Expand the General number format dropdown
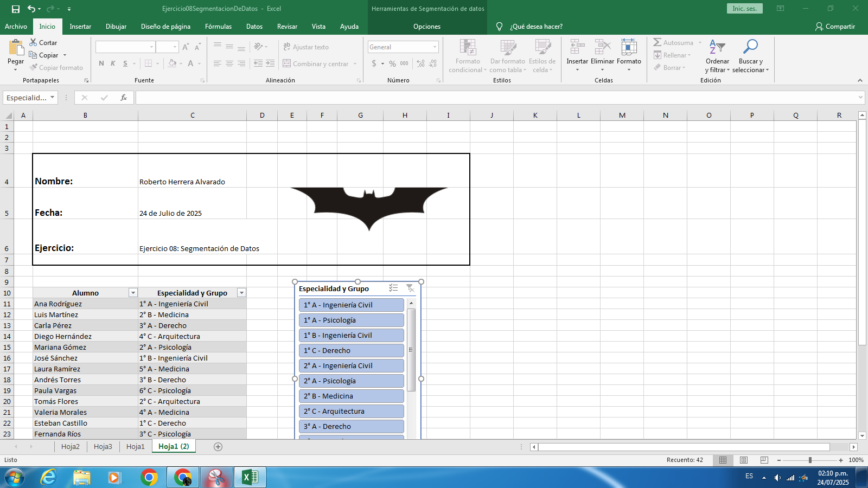This screenshot has width=868, height=488. [x=435, y=47]
